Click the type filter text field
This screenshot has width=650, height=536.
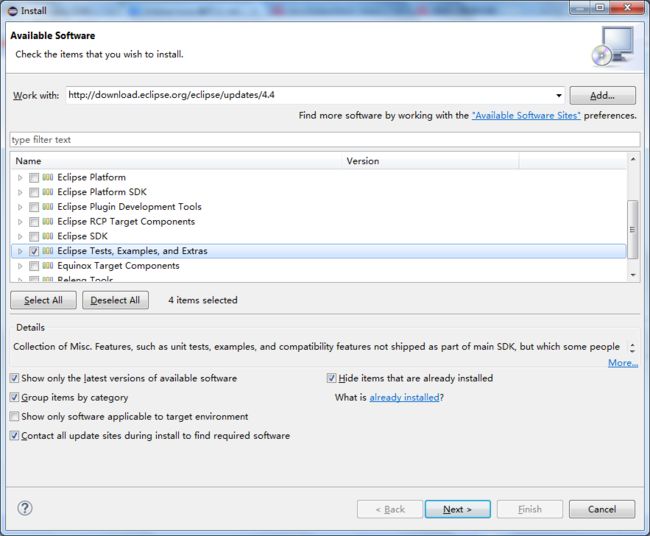[325, 140]
